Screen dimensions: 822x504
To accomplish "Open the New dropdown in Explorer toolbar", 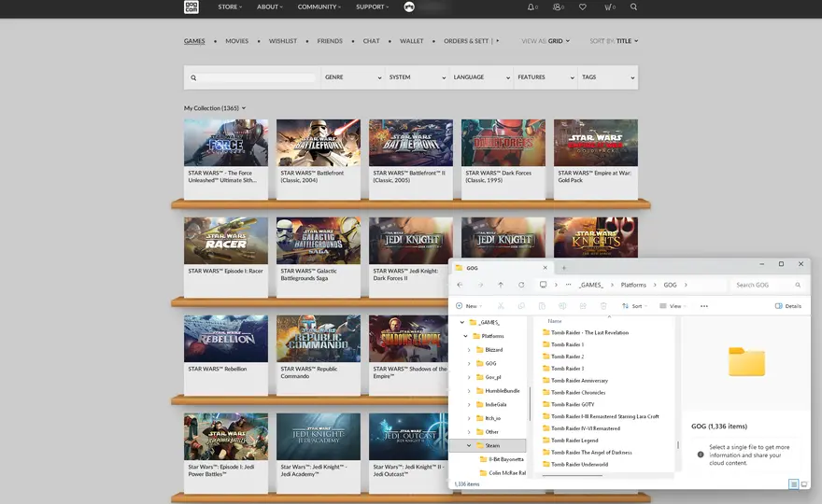I will [x=469, y=306].
